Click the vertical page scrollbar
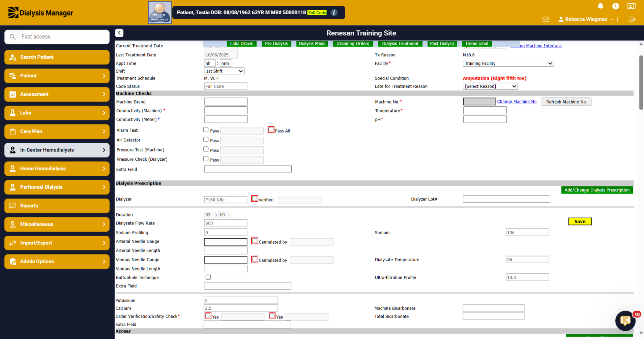 click(x=641, y=82)
